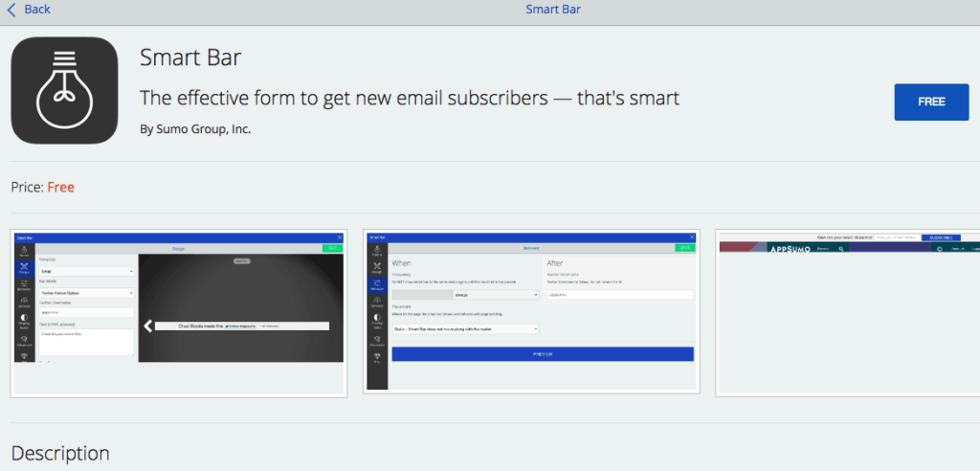Open the Behavior screenshot thumbnail
Image resolution: width=980 pixels, height=471 pixels.
pos(531,311)
